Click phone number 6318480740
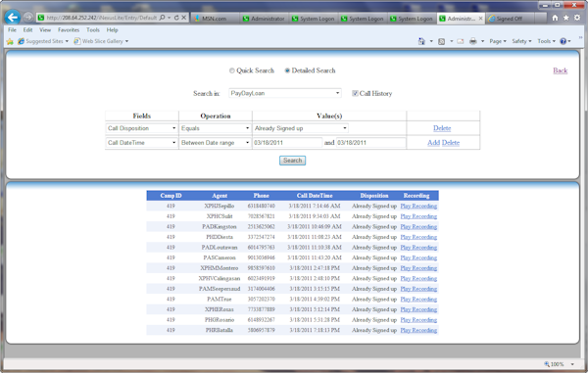This screenshot has width=588, height=373. pos(262,206)
